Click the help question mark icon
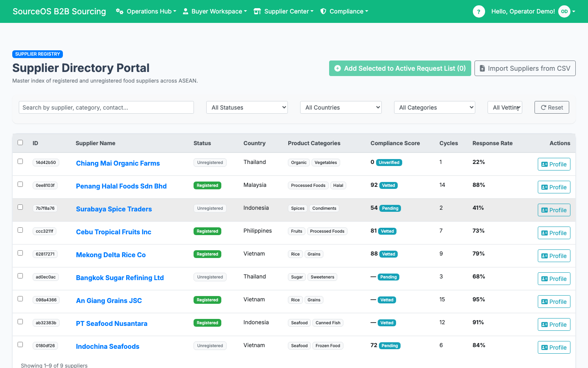 pos(479,11)
